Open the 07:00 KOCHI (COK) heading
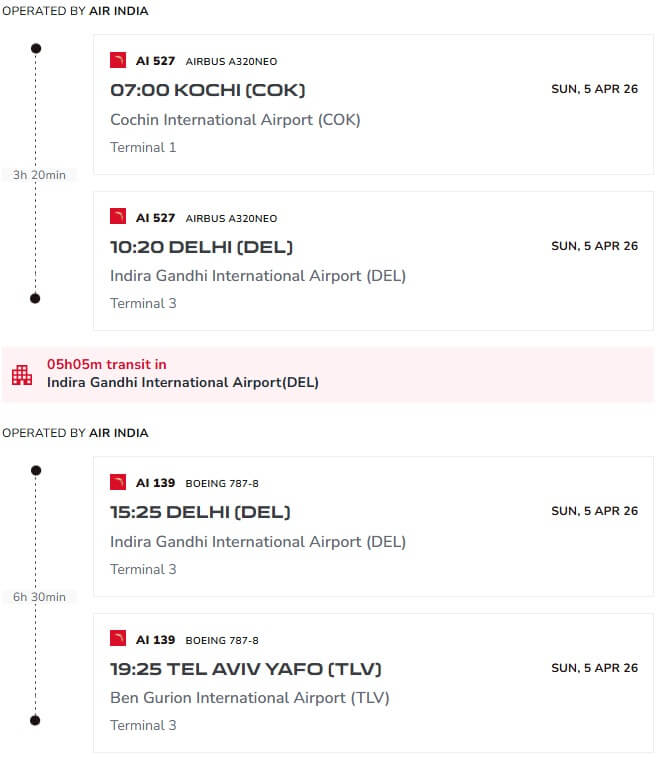 tap(207, 90)
